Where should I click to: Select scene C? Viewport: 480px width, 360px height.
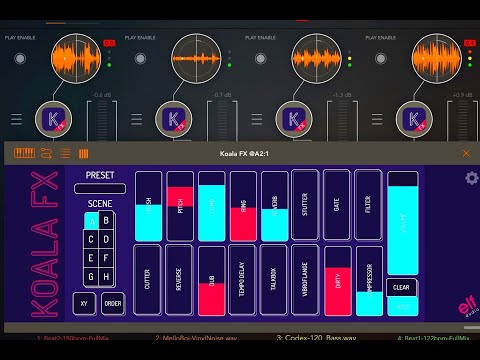[91, 239]
